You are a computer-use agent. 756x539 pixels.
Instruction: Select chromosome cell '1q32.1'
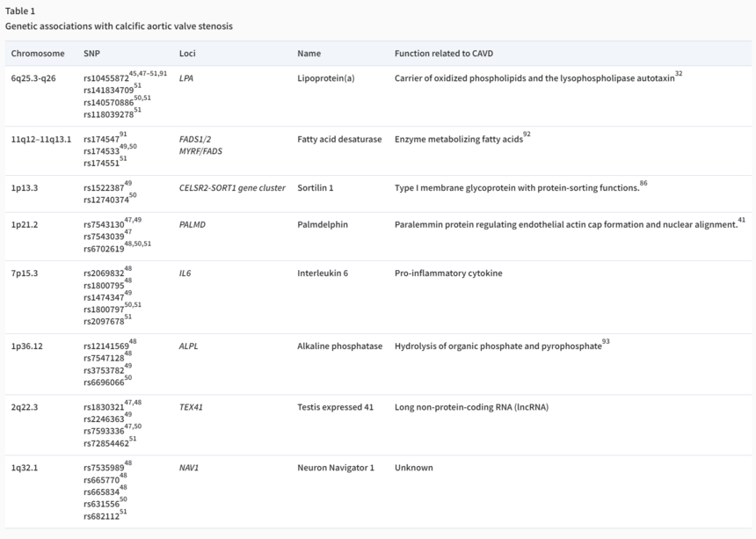pyautogui.click(x=24, y=468)
